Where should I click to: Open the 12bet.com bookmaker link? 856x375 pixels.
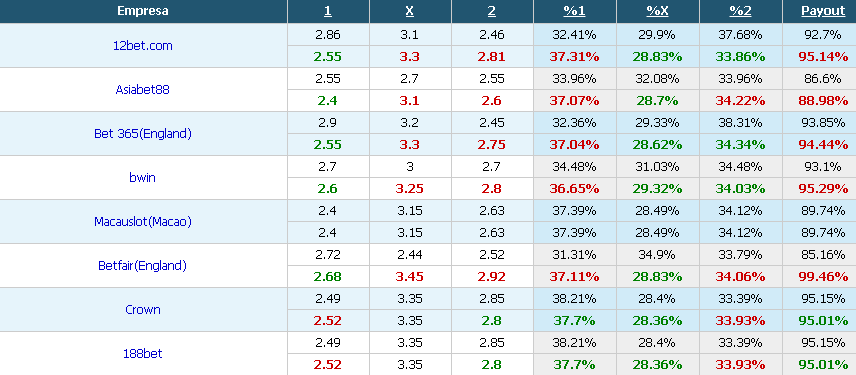(x=142, y=46)
